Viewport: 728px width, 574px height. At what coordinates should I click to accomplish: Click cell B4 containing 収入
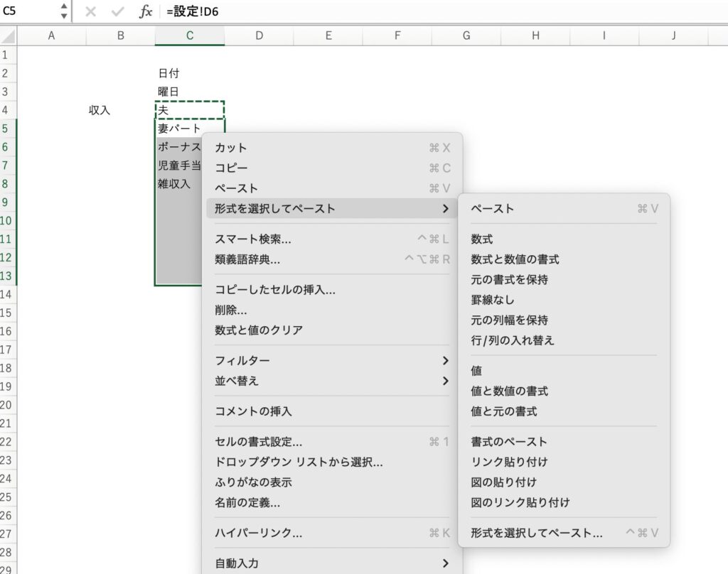coord(100,110)
